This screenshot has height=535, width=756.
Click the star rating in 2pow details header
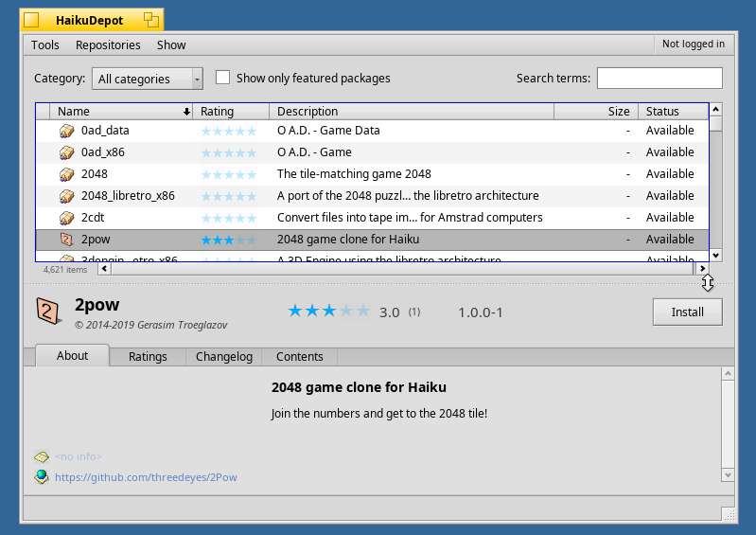point(329,311)
